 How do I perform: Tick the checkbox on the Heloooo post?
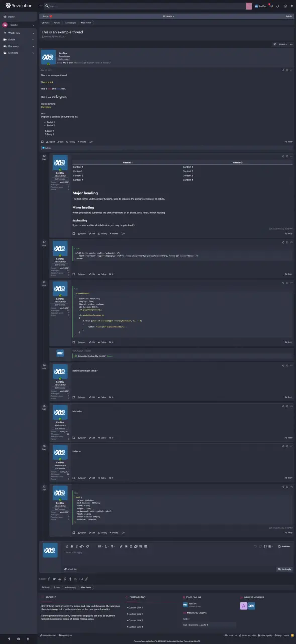[74, 478]
